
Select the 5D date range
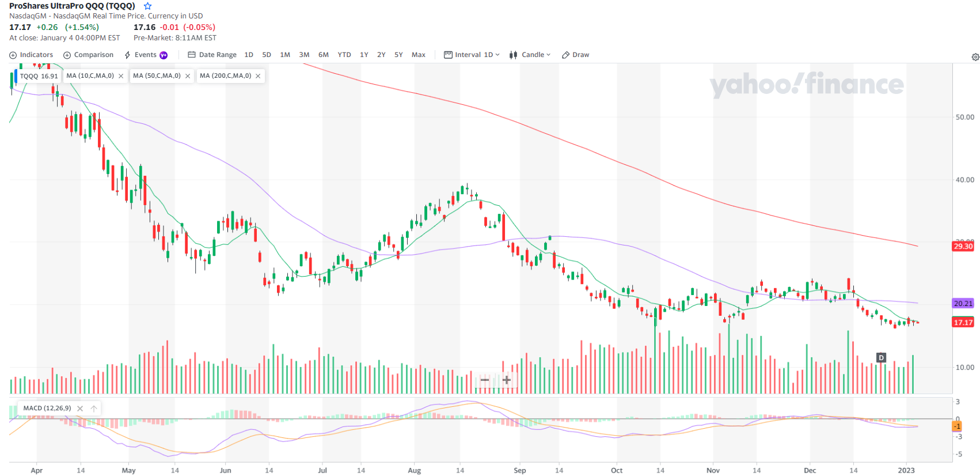click(x=267, y=55)
